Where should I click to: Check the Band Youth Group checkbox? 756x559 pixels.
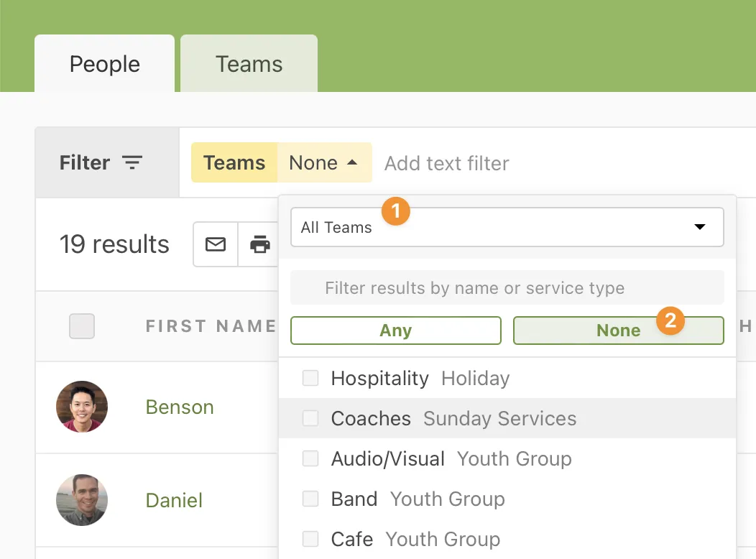click(x=310, y=499)
